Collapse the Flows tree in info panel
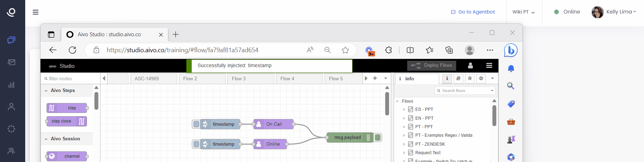The width and height of the screenshot is (644, 162). (x=397, y=101)
